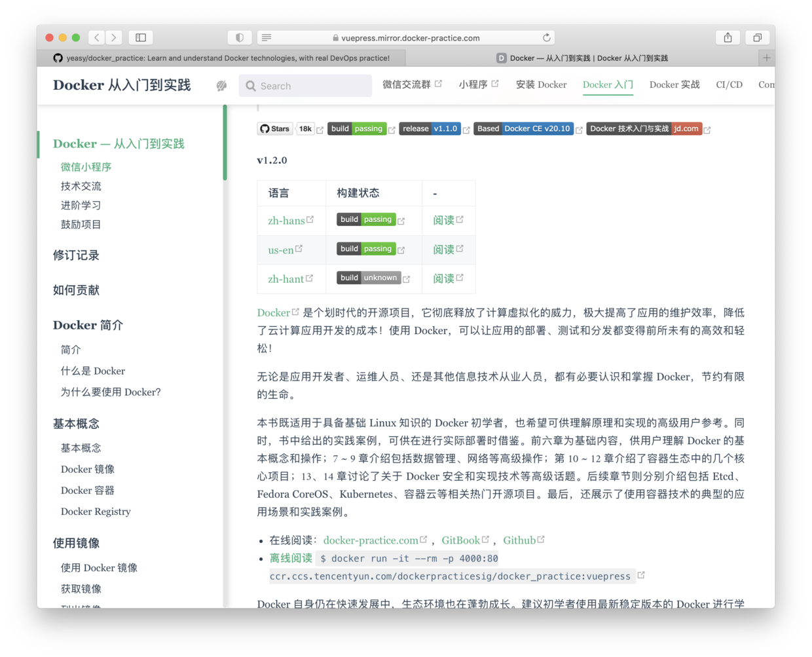Select Docker 入门 nav item

point(608,84)
